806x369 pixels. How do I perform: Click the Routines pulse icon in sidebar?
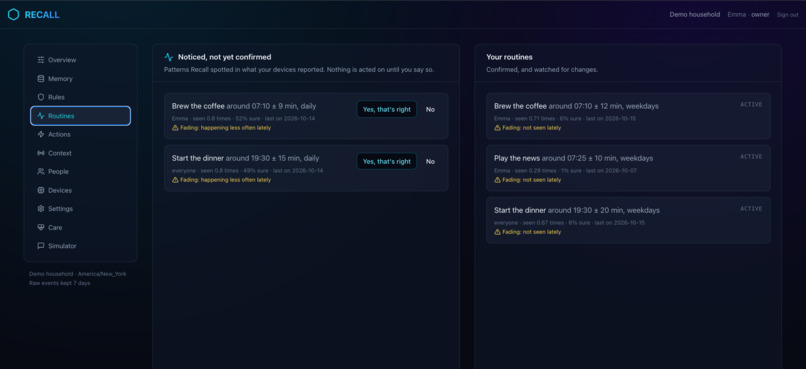tap(41, 116)
